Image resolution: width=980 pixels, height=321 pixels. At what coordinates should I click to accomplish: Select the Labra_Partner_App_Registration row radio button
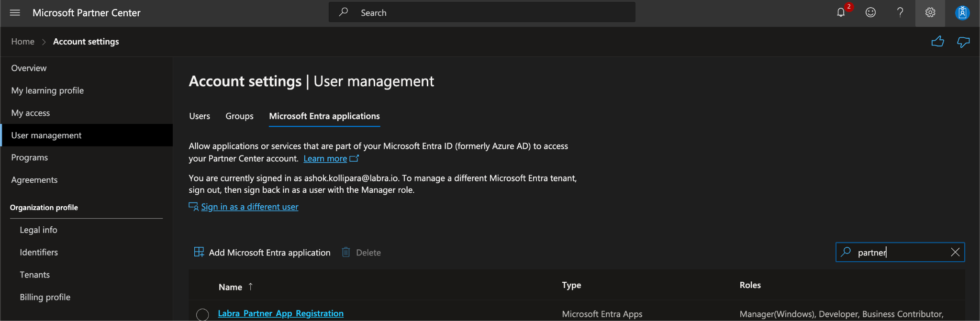click(202, 314)
